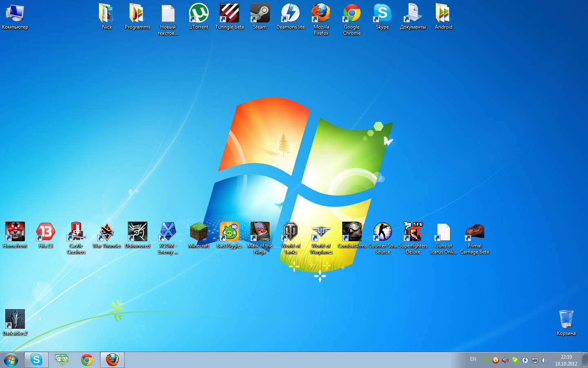
Task: Select the µTorrent shortcut
Action: pyautogui.click(x=199, y=16)
